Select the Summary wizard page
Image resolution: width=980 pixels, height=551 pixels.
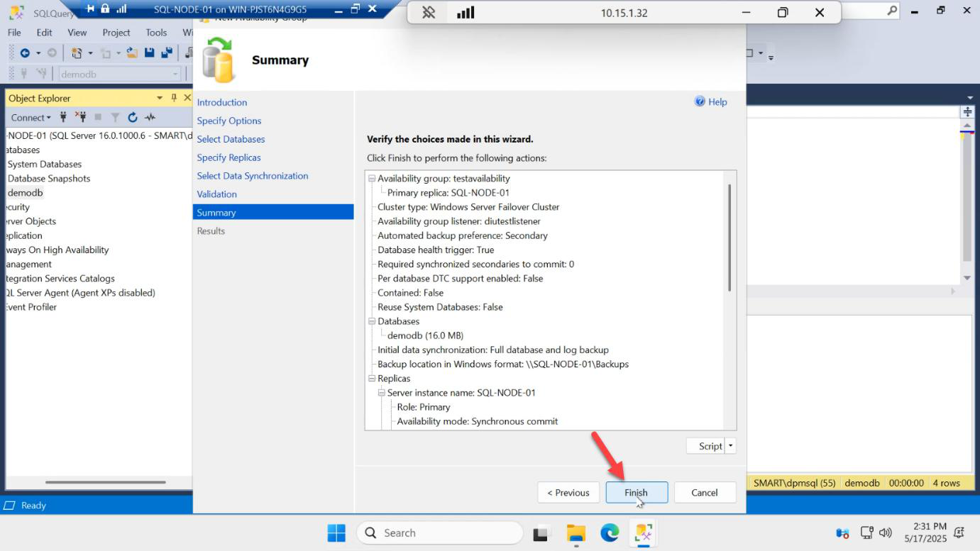(x=273, y=212)
